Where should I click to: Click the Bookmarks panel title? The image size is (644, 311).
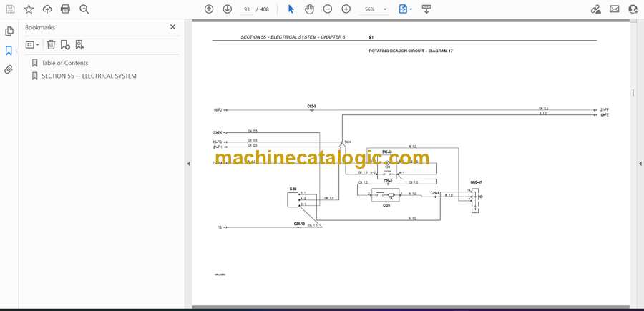40,27
